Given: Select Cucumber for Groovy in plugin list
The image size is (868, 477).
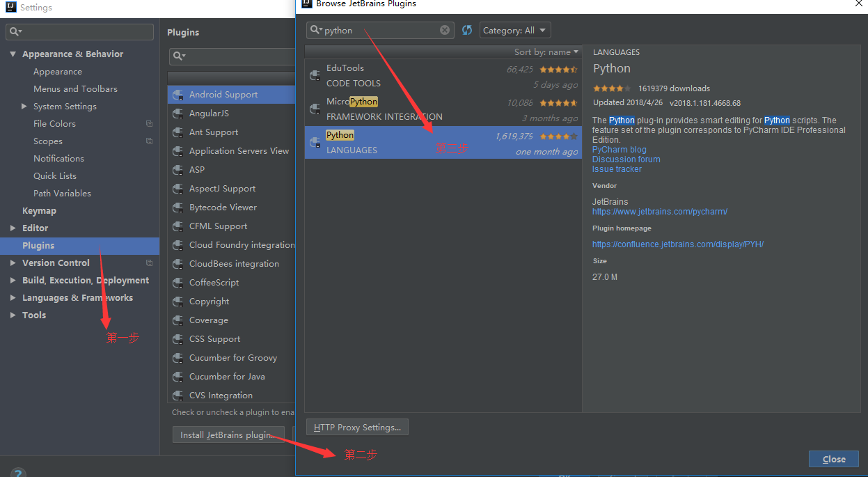Looking at the screenshot, I should pos(232,358).
